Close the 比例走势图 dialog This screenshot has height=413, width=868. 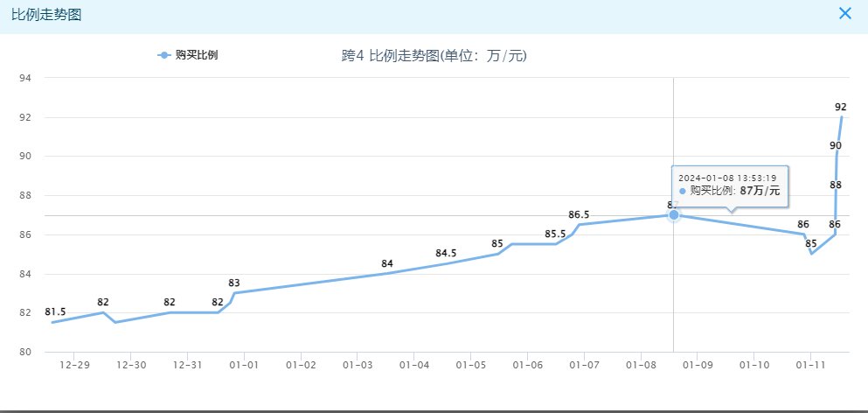(x=844, y=13)
